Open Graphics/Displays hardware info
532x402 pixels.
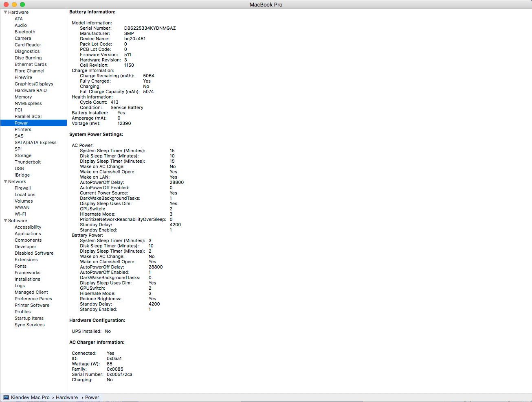(34, 84)
